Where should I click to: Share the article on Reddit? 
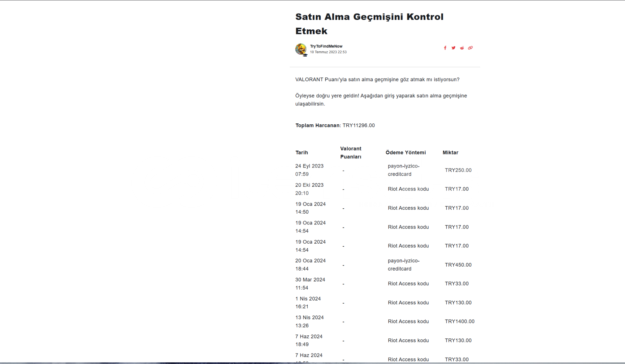point(462,48)
